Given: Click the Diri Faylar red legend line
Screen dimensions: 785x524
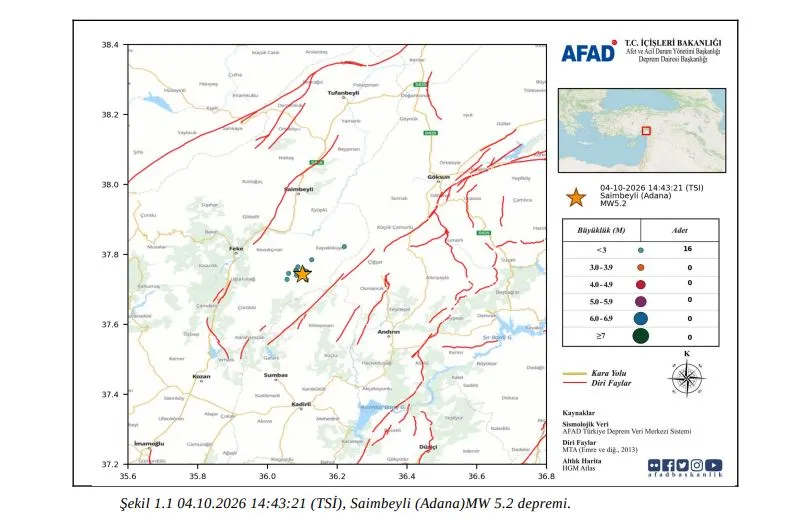Looking at the screenshot, I should pos(575,383).
